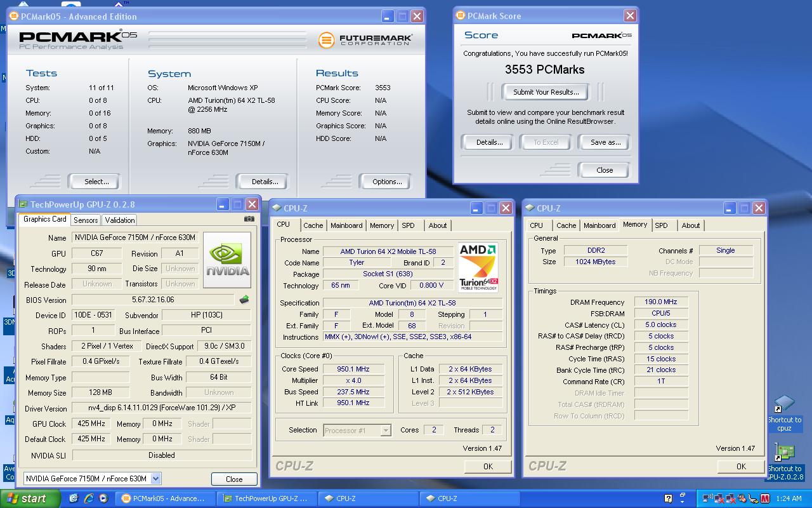Image resolution: width=812 pixels, height=508 pixels.
Task: Click OK in the CPU-Z memory timings window
Action: coord(741,466)
